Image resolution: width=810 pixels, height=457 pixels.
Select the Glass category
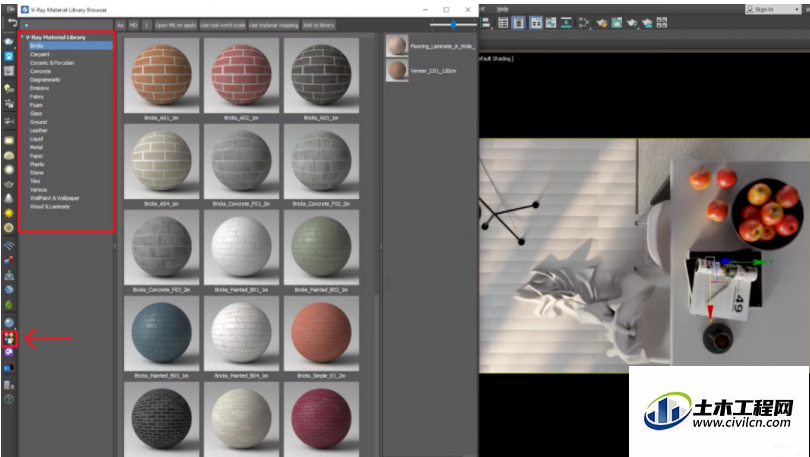click(x=36, y=113)
